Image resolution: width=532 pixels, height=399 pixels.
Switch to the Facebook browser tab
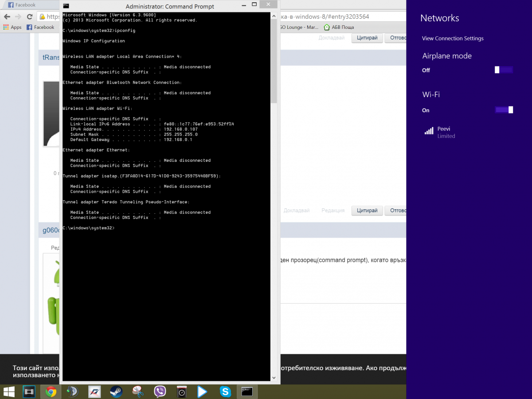tap(26, 5)
